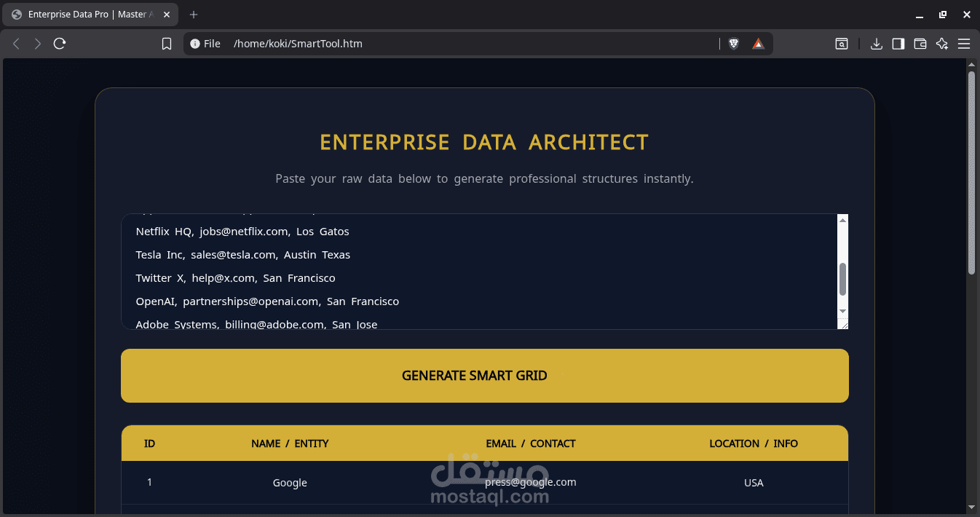Open the downloads icon
This screenshot has width=980, height=517.
(877, 44)
